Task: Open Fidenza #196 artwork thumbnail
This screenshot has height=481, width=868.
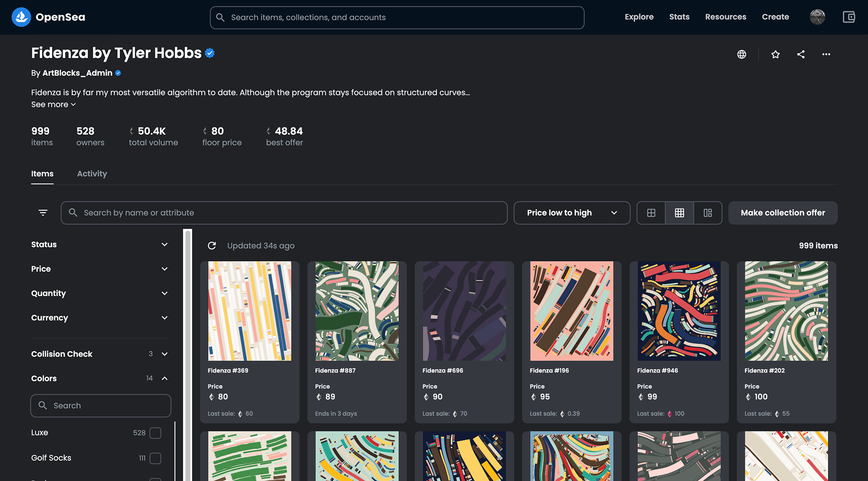Action: pyautogui.click(x=571, y=311)
